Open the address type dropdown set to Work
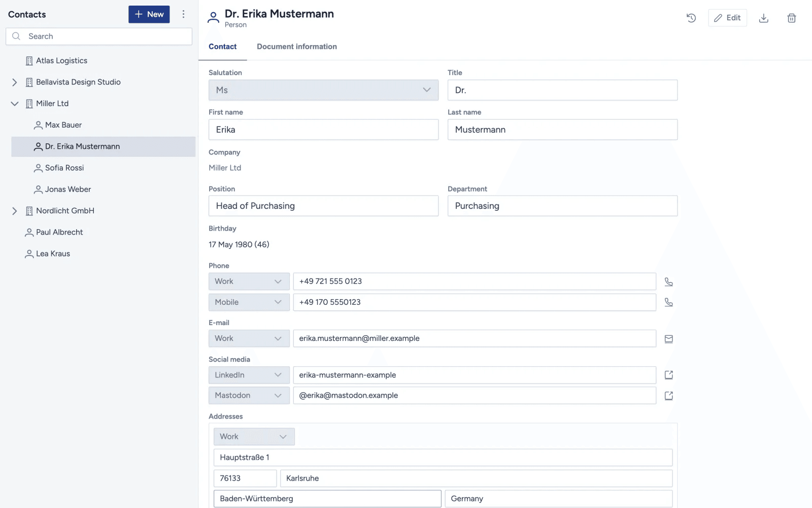 click(254, 437)
